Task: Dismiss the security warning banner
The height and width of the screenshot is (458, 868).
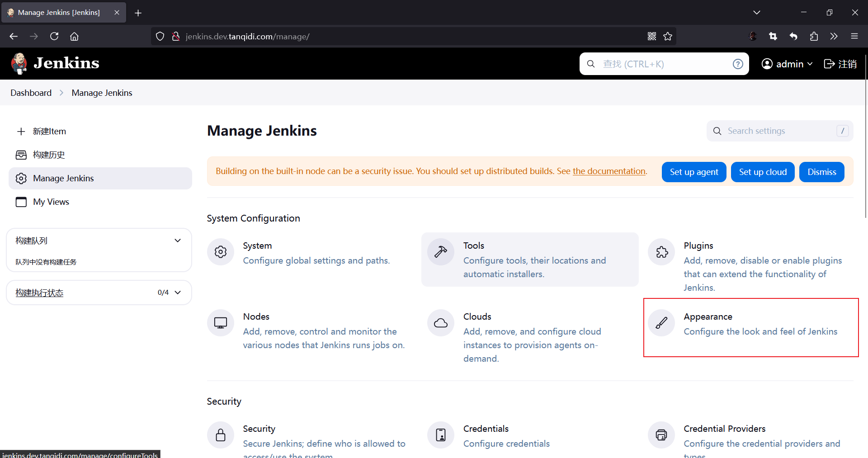Action: (822, 172)
